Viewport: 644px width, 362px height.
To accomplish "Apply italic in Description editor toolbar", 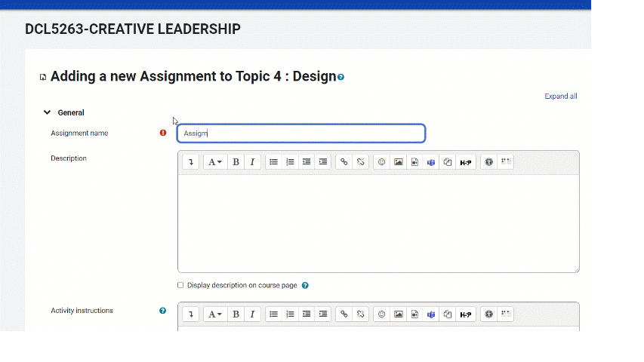I will point(252,162).
